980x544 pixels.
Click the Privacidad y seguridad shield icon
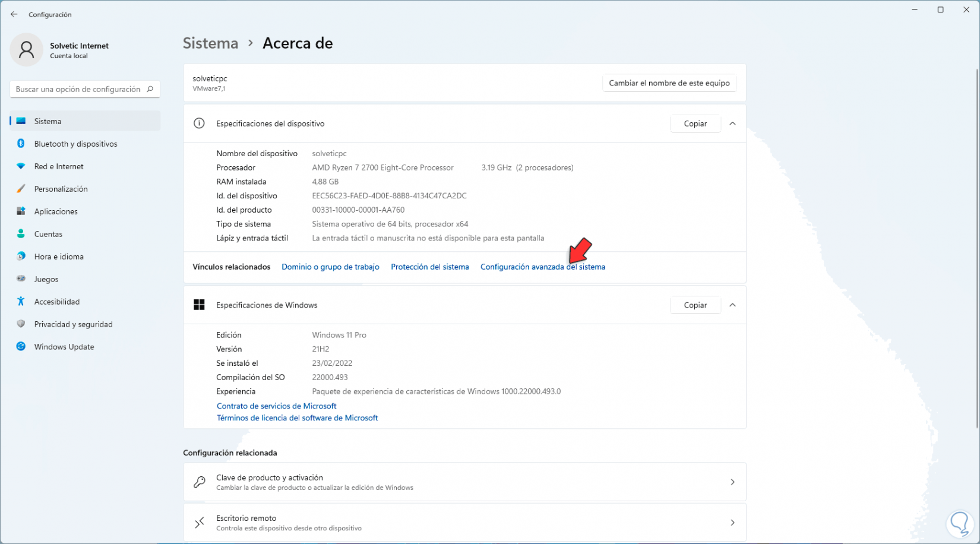(21, 324)
